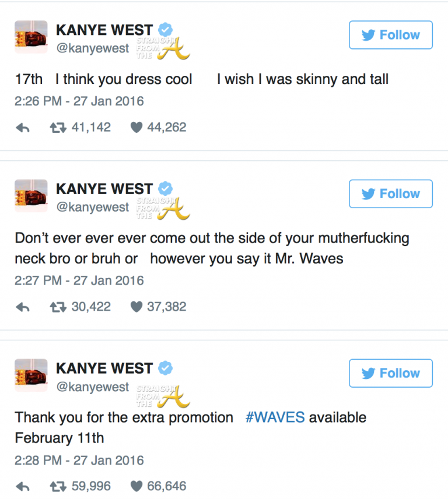Screen dimensions: 448x499
Task: Like the tweet with 66,646 likes
Action: 136,486
